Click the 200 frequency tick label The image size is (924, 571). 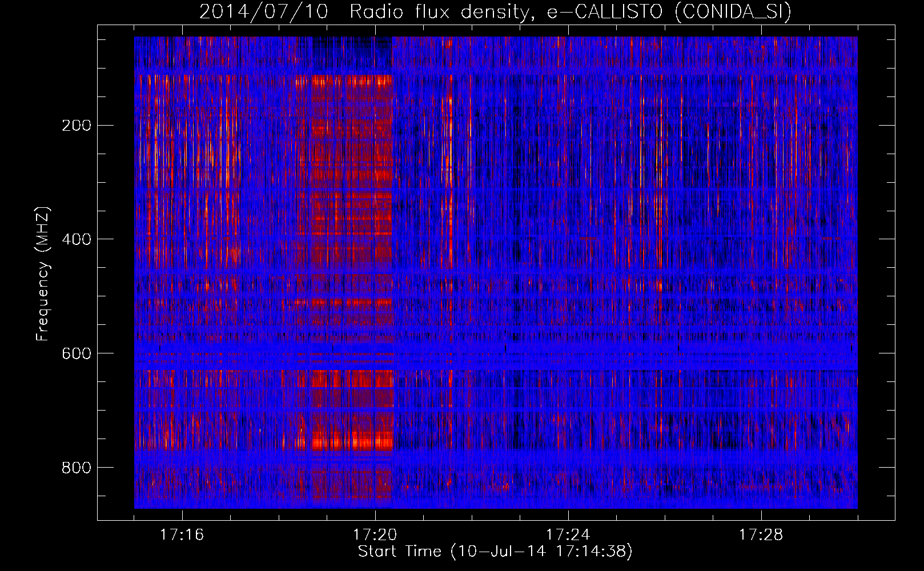click(77, 125)
